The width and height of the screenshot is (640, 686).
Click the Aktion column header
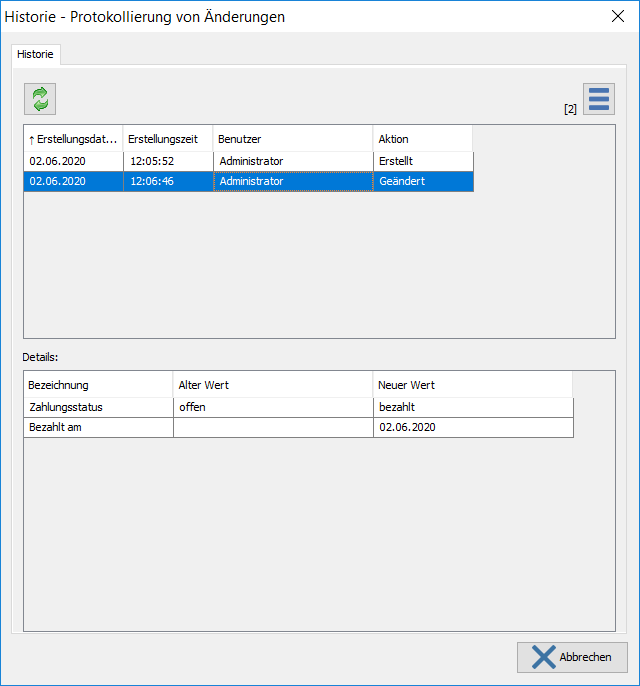422,139
